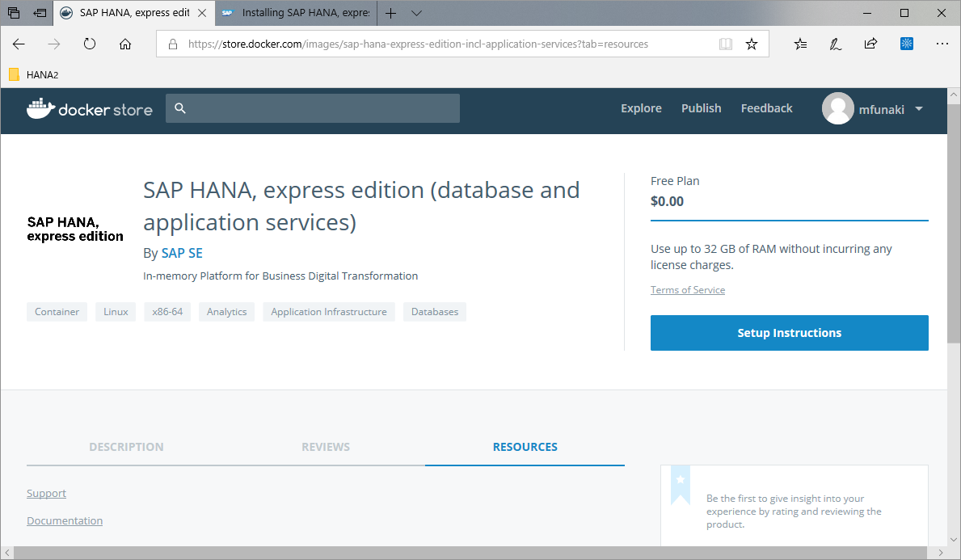Click the site lock security icon

[173, 44]
